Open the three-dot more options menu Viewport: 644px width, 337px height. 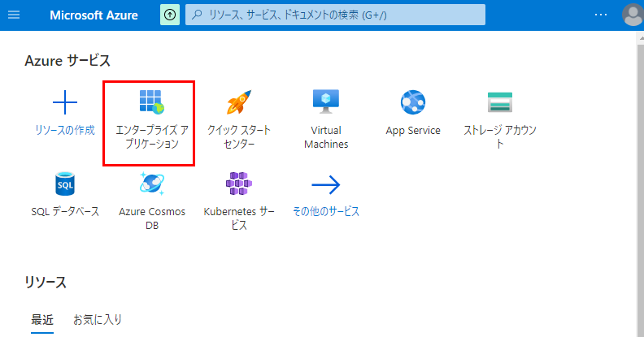pos(601,15)
